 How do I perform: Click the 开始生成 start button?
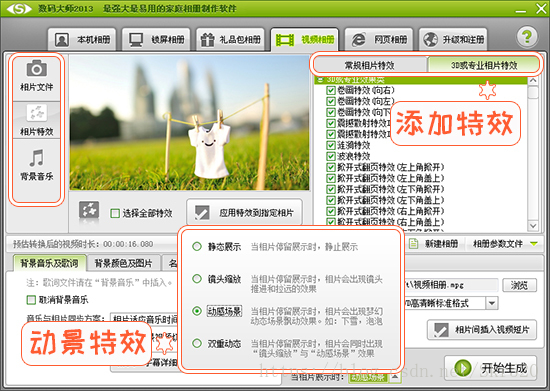point(491,368)
